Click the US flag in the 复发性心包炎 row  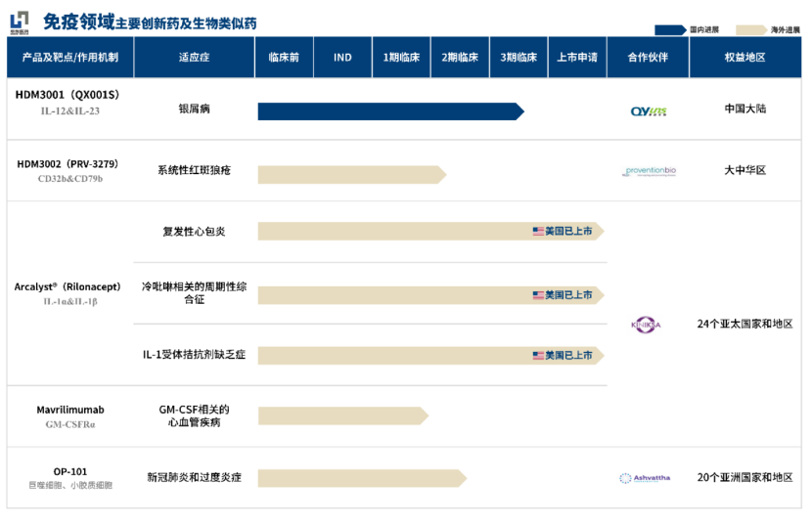(538, 232)
